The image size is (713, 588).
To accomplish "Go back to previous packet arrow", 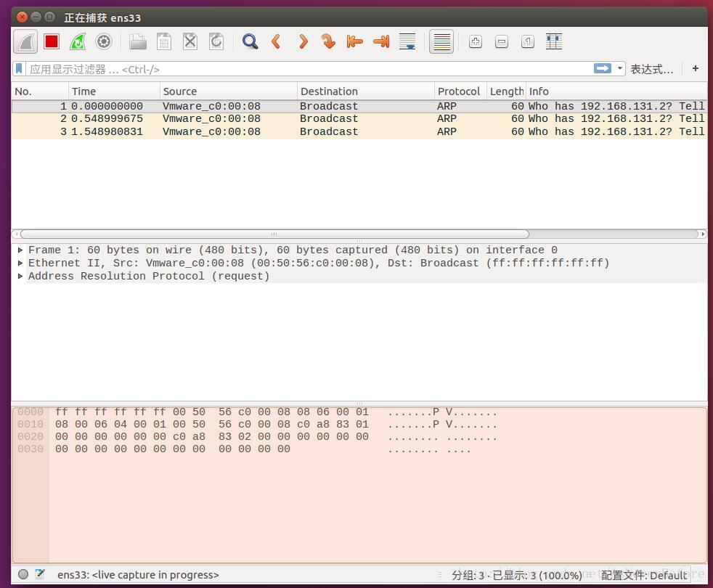I will point(276,42).
